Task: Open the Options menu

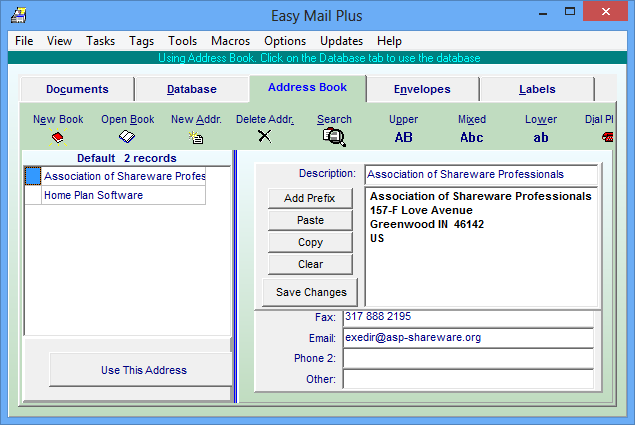Action: pyautogui.click(x=285, y=41)
